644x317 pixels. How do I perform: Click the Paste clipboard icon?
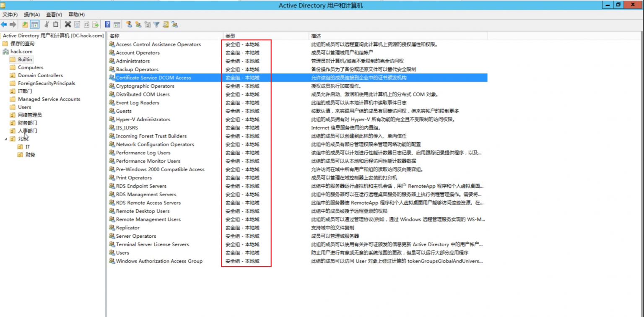coord(56,24)
